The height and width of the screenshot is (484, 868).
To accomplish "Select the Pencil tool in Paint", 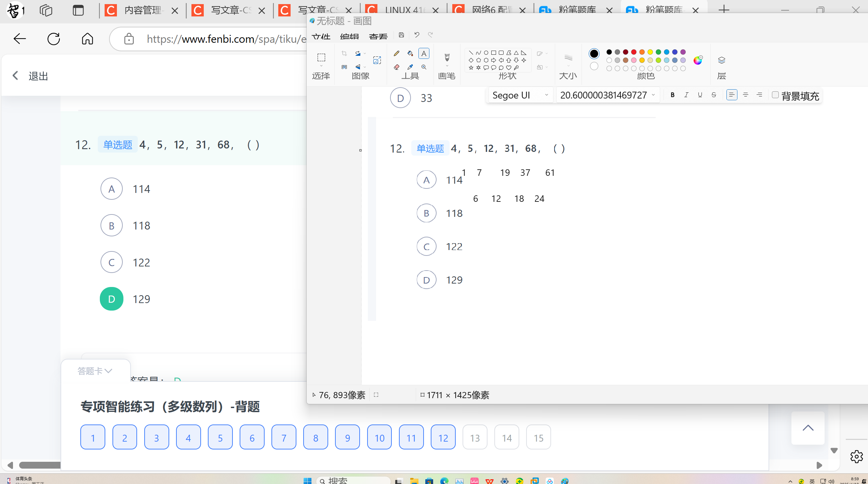I will (397, 53).
